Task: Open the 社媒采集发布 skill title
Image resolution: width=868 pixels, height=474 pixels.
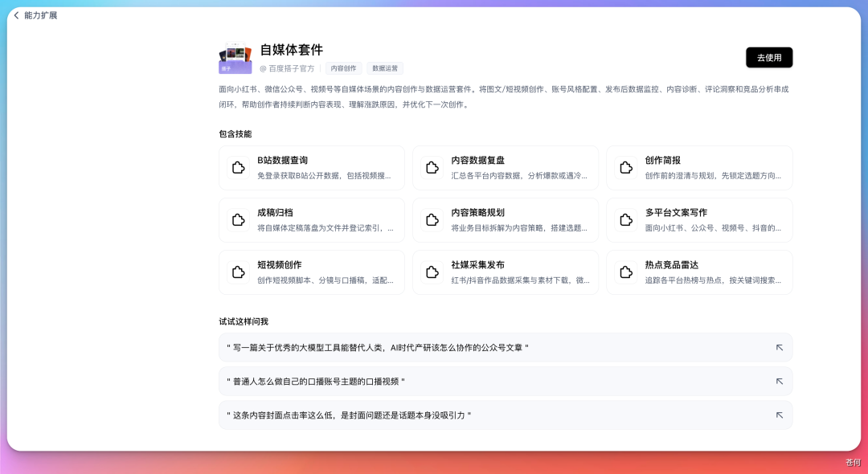Action: click(x=477, y=265)
